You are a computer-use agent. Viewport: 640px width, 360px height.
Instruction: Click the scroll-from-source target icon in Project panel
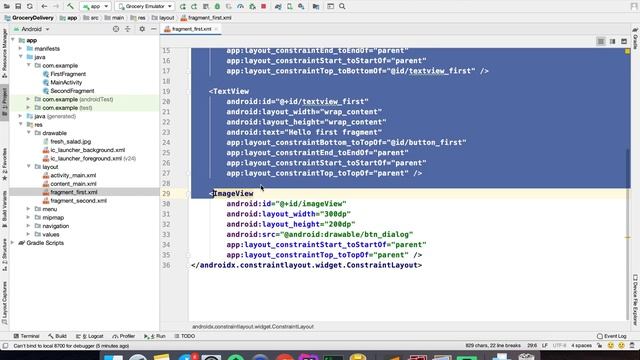pyautogui.click(x=116, y=29)
